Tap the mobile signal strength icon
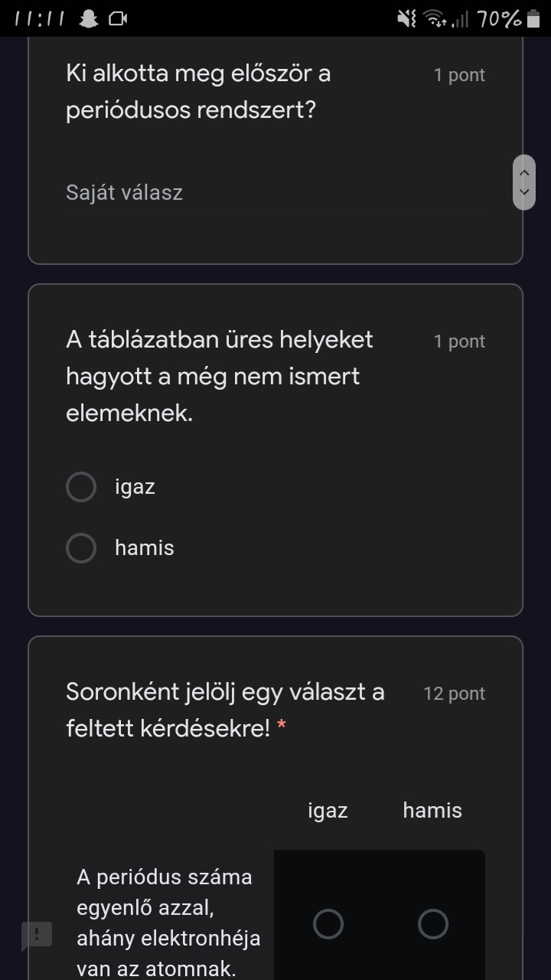 (x=460, y=18)
